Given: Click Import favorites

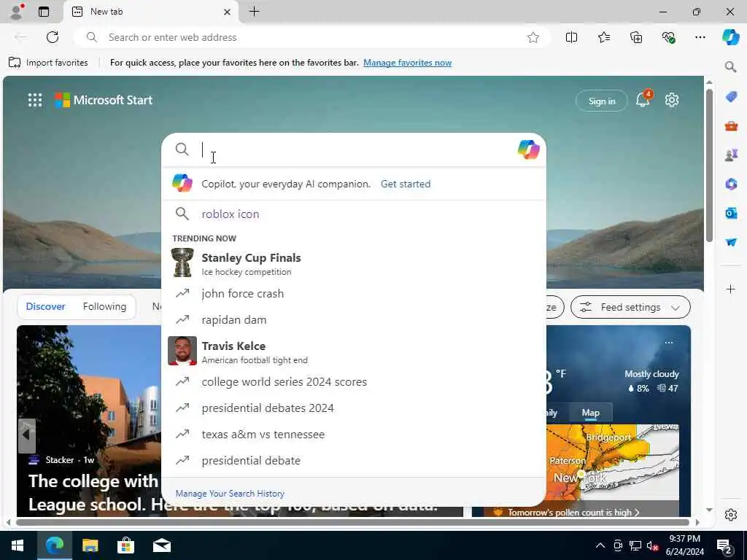Looking at the screenshot, I should coord(48,63).
